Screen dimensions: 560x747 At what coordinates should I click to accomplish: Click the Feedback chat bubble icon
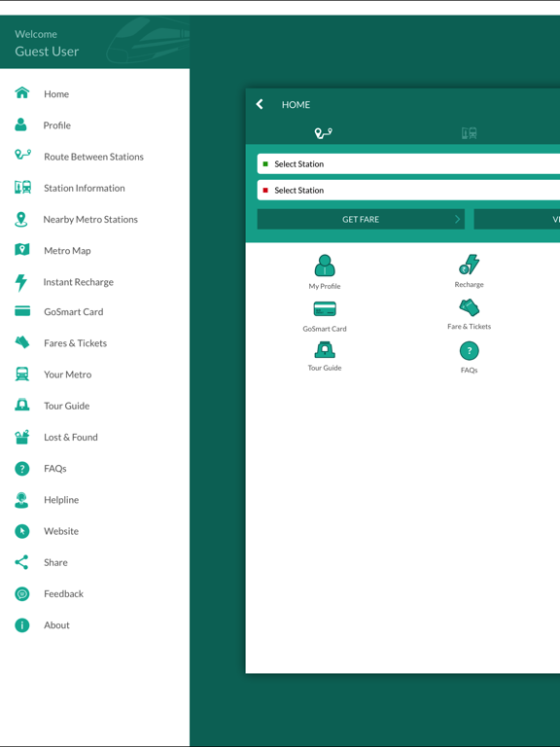[x=22, y=594]
